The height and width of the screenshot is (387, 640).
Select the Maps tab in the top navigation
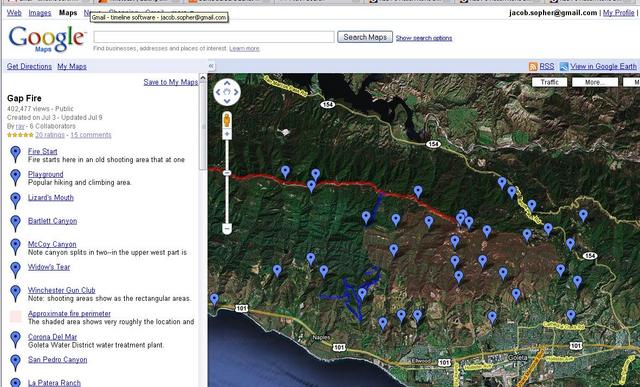point(68,13)
